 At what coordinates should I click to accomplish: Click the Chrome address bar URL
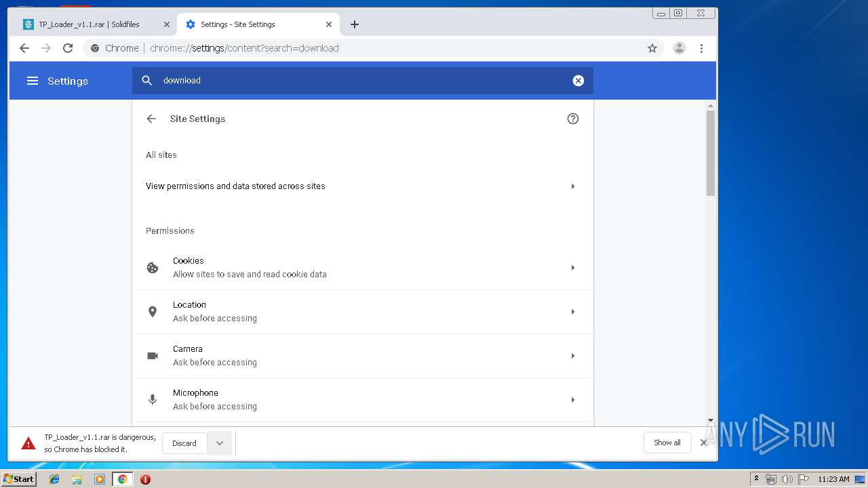pos(244,48)
